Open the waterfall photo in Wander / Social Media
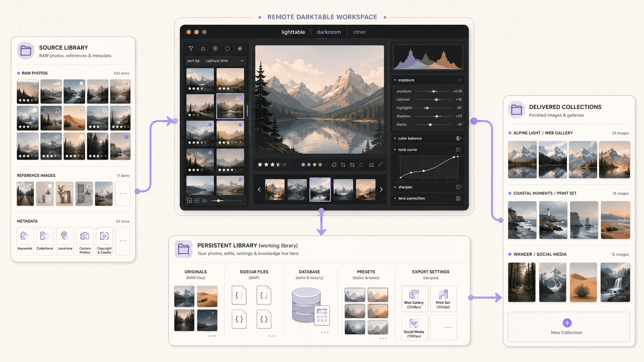 pyautogui.click(x=615, y=282)
